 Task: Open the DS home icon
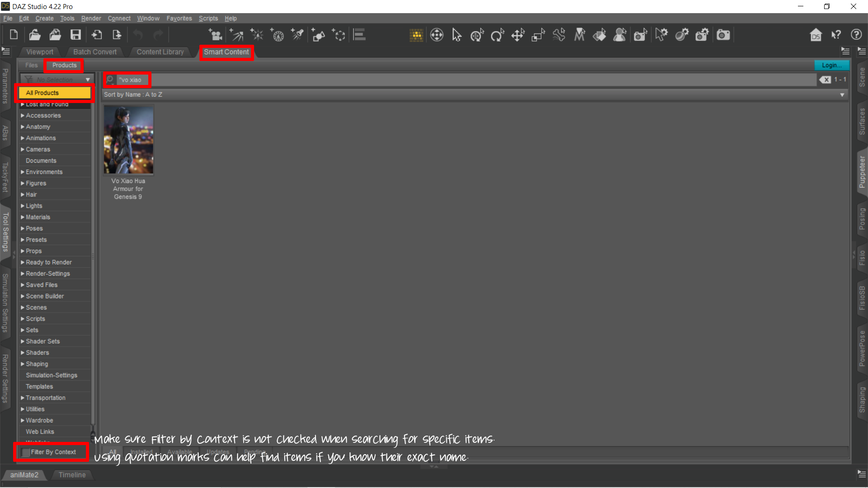click(x=816, y=35)
